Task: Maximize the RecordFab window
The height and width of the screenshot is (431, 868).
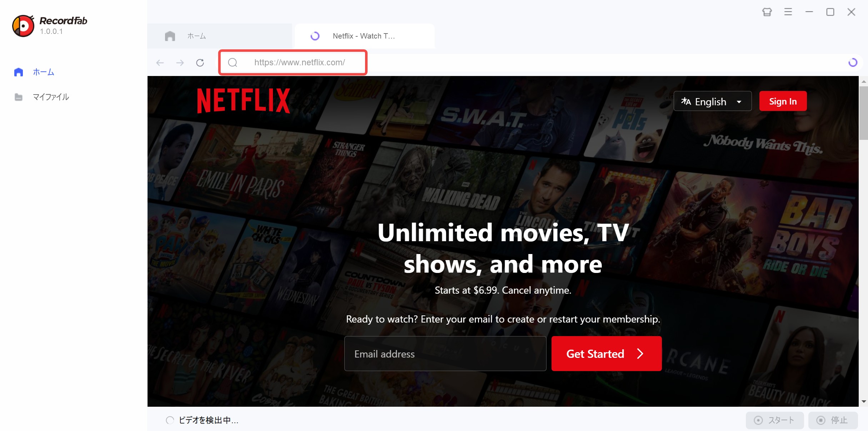Action: click(x=830, y=12)
